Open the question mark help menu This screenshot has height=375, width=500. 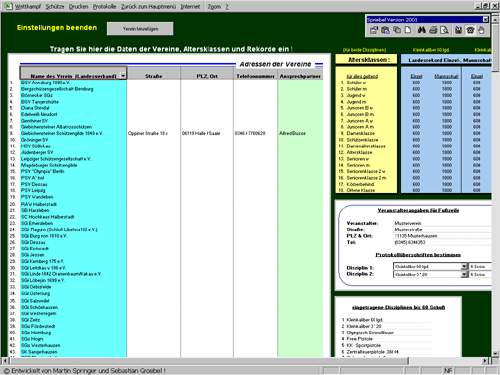point(227,6)
